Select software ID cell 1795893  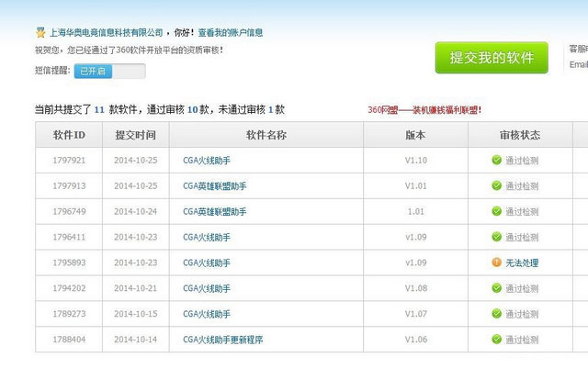click(69, 263)
